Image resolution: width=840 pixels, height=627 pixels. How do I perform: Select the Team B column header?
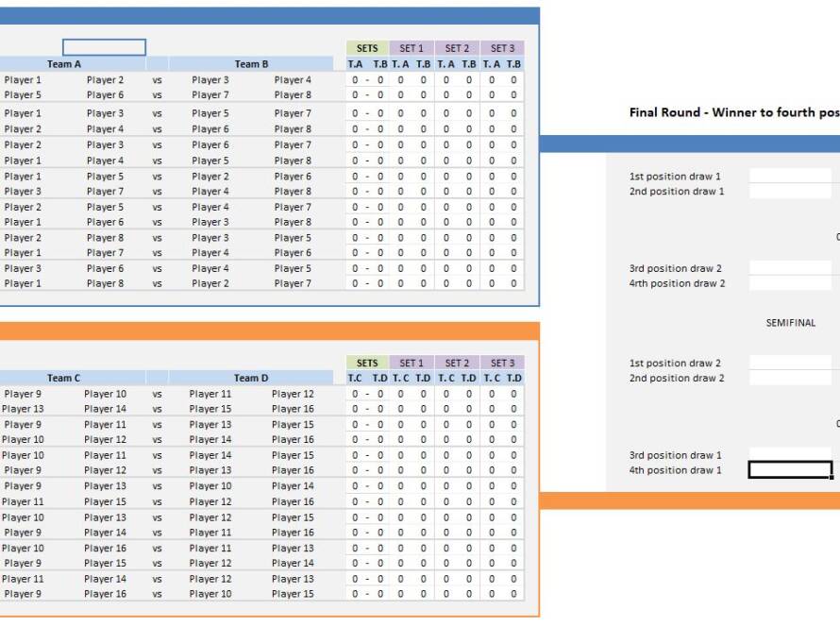251,64
